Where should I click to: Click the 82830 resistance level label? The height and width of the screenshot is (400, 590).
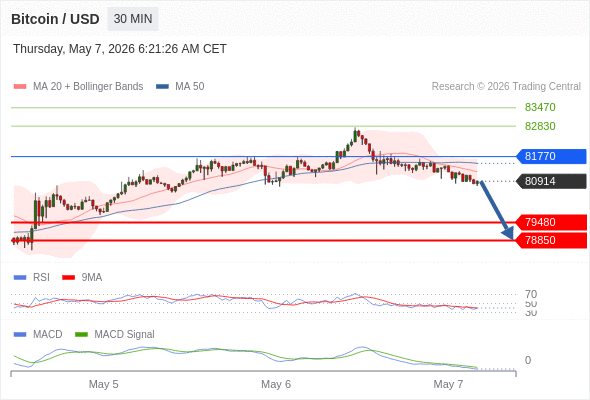click(x=540, y=126)
